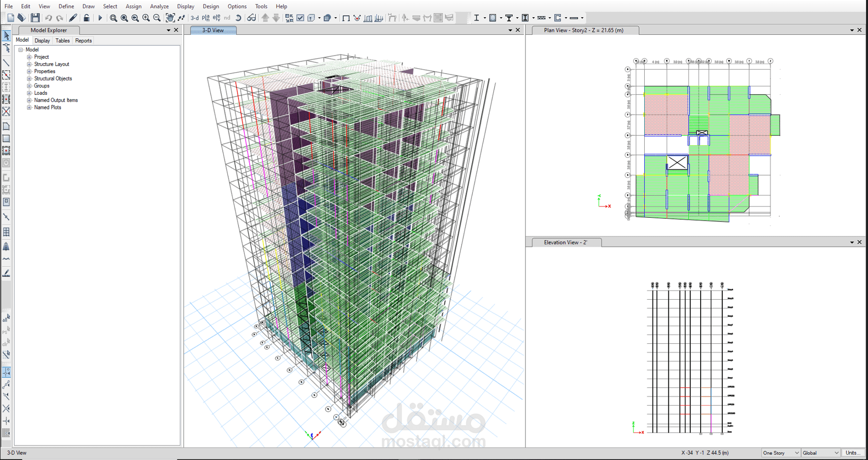Run analysis with the play arrow

[x=100, y=18]
